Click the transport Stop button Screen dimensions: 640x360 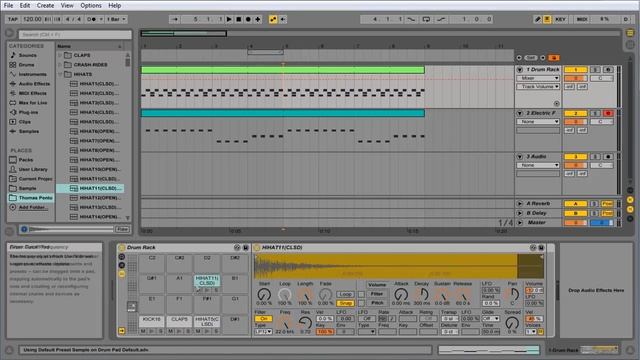[x=239, y=19]
